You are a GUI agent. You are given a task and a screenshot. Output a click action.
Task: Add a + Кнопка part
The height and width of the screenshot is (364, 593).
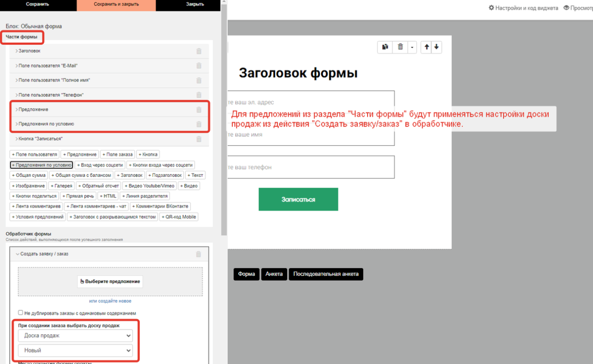[x=148, y=155]
